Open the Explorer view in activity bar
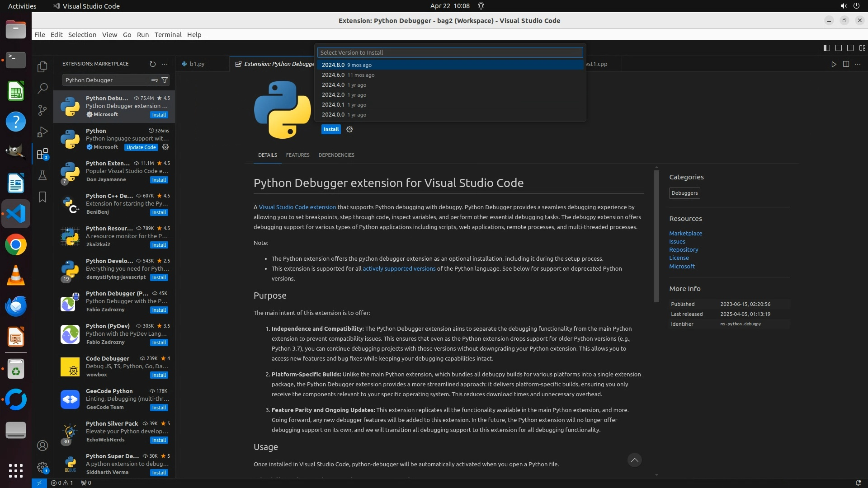 42,67
